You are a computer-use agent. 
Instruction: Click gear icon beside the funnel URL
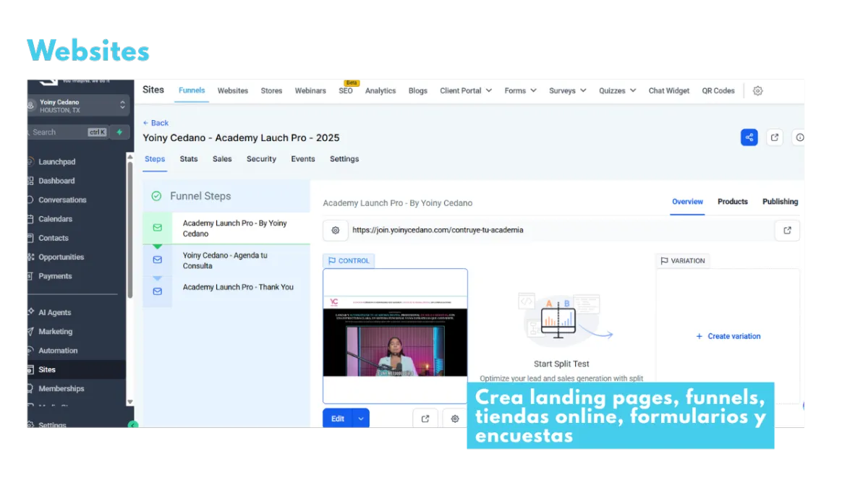(x=336, y=231)
